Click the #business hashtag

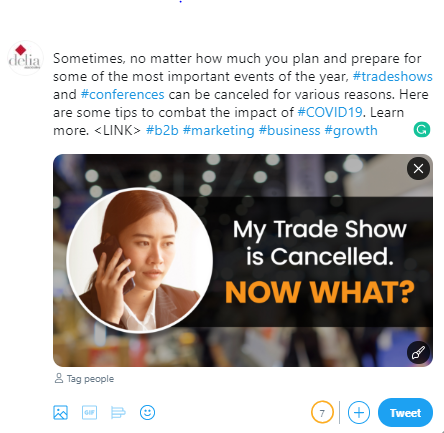289,130
